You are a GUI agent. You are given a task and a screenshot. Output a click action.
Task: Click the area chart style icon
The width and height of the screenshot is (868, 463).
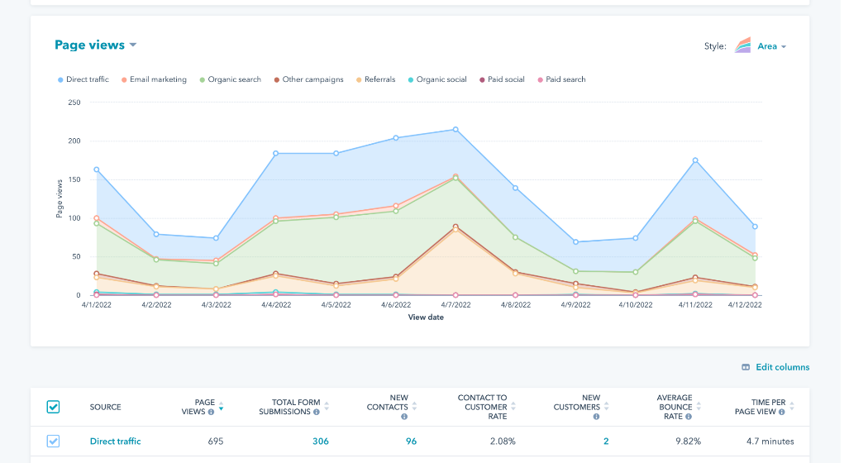pyautogui.click(x=742, y=45)
